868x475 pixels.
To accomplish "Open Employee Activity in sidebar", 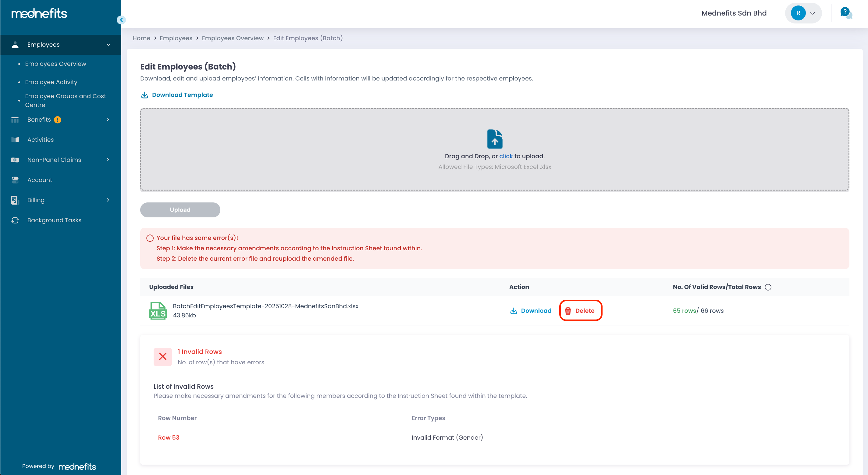I will pos(51,82).
